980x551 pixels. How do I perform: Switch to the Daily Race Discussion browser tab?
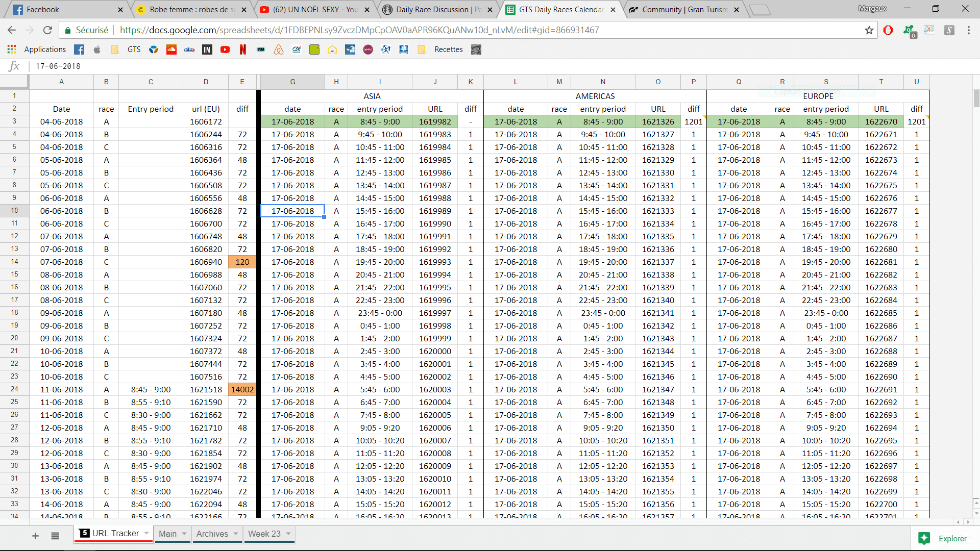(x=439, y=10)
